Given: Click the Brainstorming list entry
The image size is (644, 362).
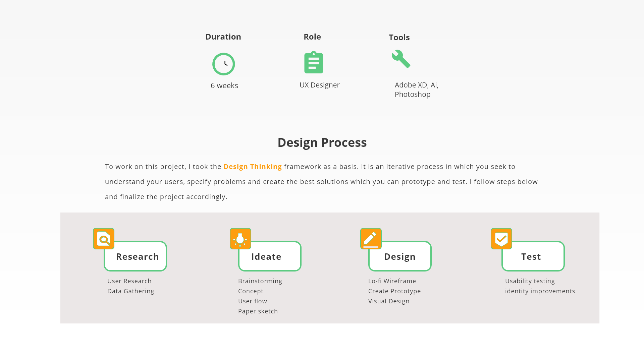Looking at the screenshot, I should pyautogui.click(x=260, y=281).
